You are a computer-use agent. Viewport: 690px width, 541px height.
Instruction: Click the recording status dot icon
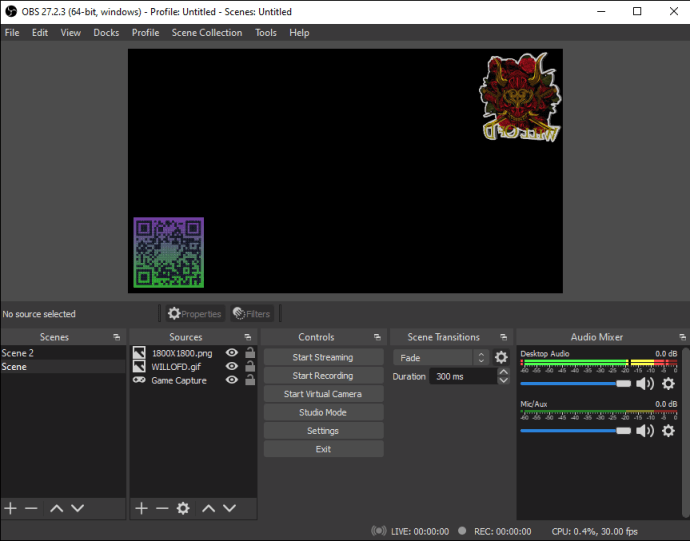(462, 531)
